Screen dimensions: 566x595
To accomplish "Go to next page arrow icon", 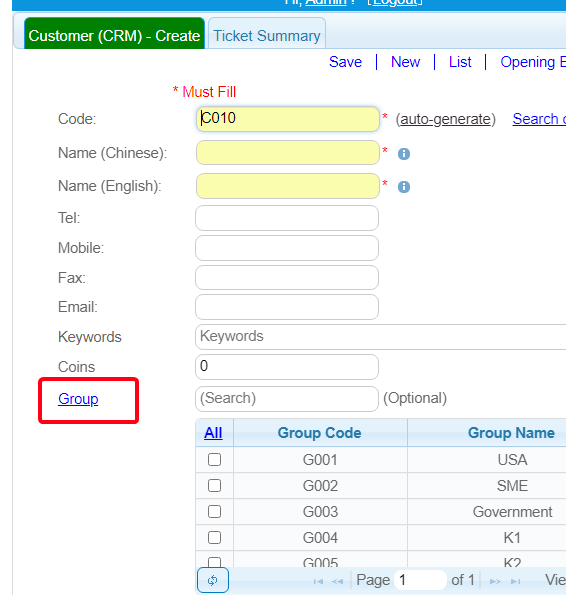I will pos(495,581).
